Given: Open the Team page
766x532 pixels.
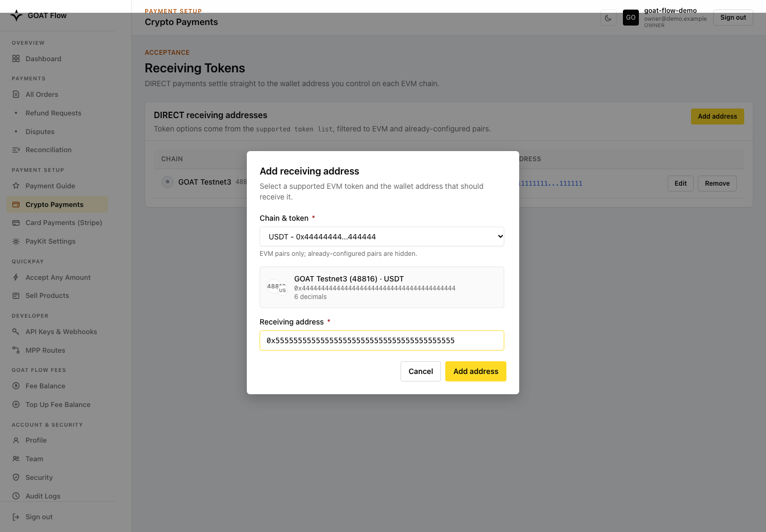Looking at the screenshot, I should point(34,459).
